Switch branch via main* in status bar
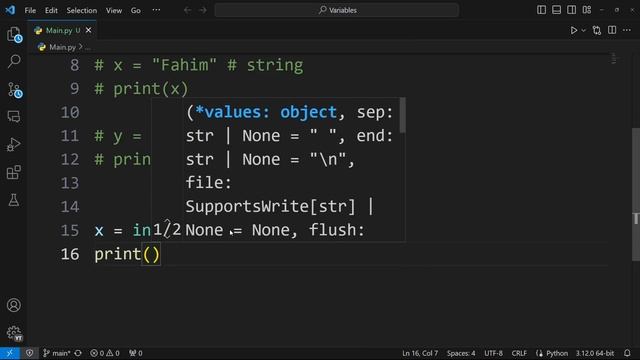 coord(57,353)
